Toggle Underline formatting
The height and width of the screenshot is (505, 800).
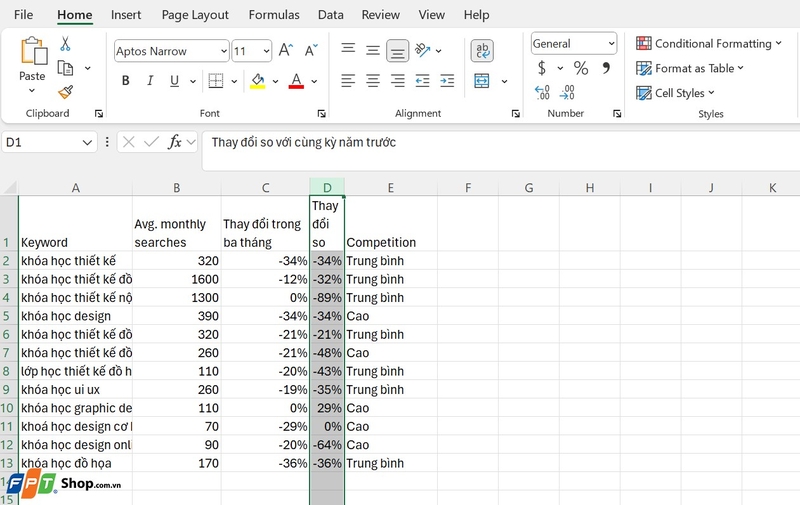click(x=174, y=81)
